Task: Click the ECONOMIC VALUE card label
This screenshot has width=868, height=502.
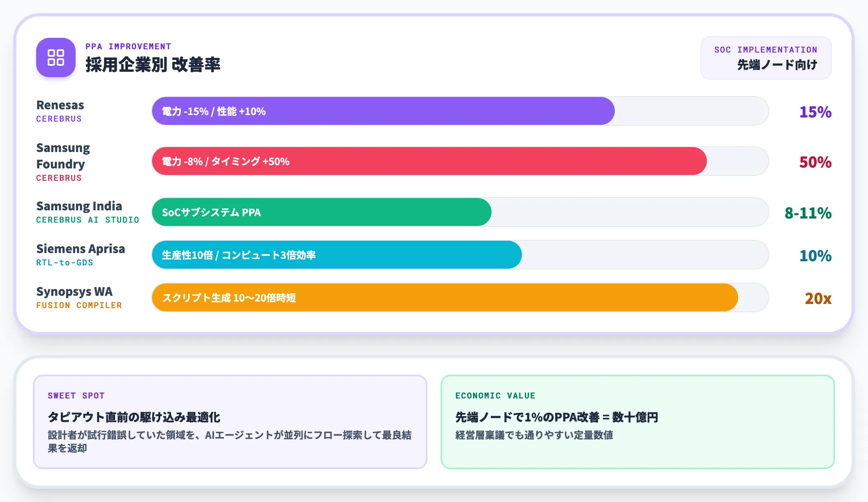Action: tap(495, 396)
